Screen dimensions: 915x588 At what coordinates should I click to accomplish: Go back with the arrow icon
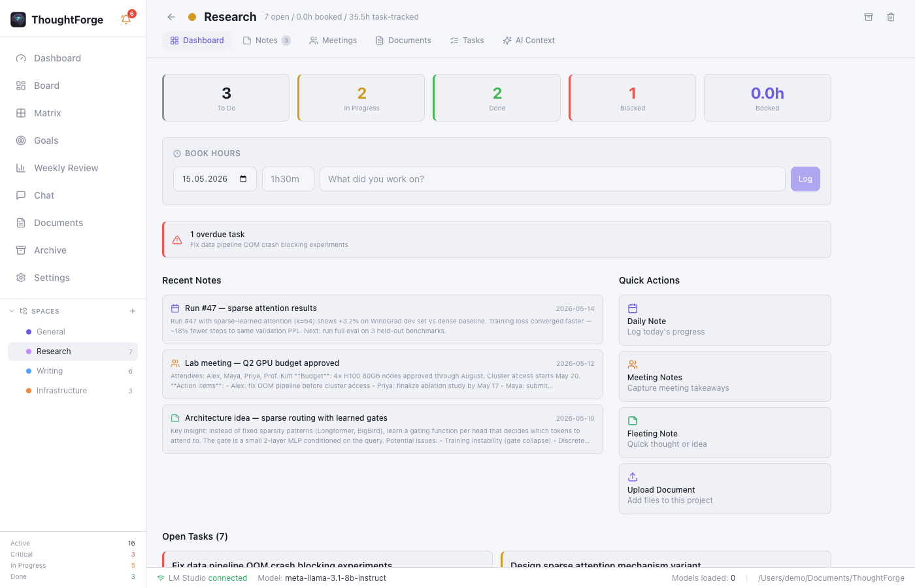click(171, 17)
